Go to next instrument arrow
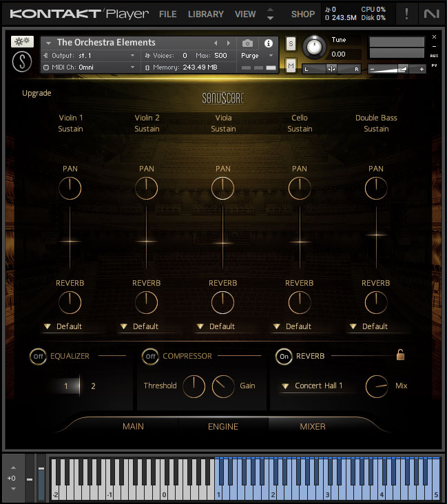The height and width of the screenshot is (504, 447). click(229, 43)
